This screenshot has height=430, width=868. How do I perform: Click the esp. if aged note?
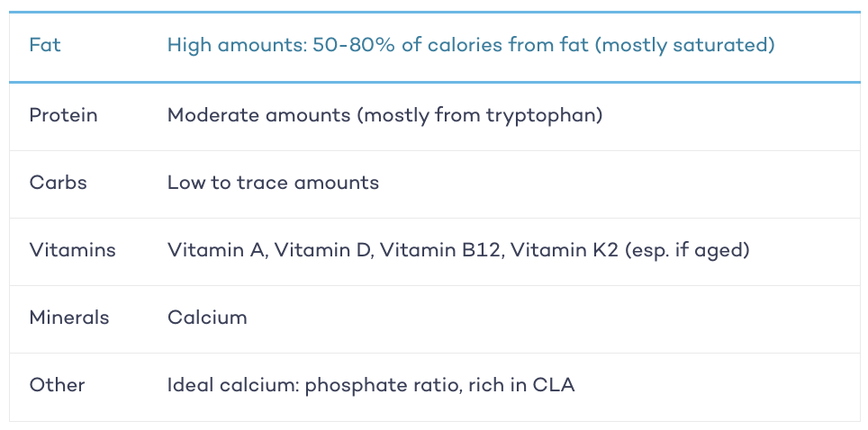click(x=686, y=251)
